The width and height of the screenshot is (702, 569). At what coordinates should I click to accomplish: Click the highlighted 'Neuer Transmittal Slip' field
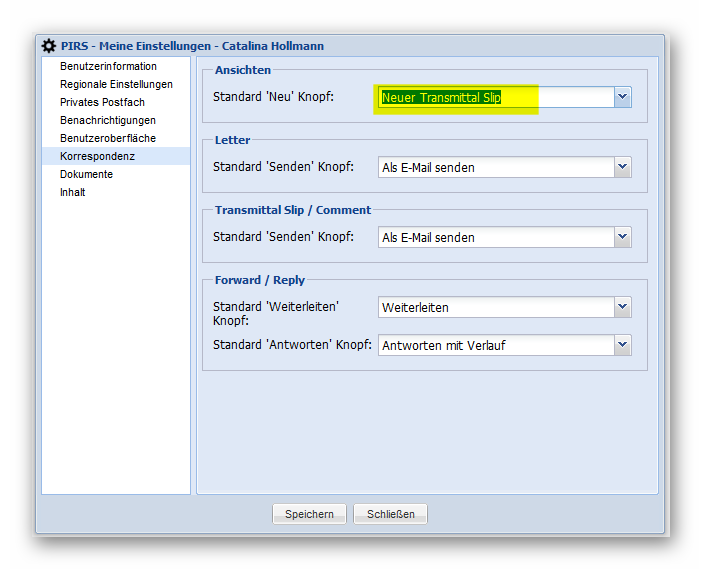point(494,97)
